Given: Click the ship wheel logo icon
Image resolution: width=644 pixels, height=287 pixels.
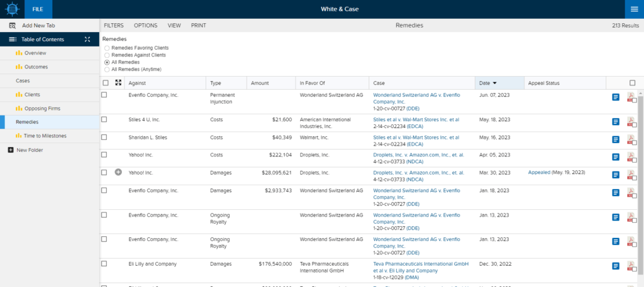Looking at the screenshot, I should [x=13, y=9].
